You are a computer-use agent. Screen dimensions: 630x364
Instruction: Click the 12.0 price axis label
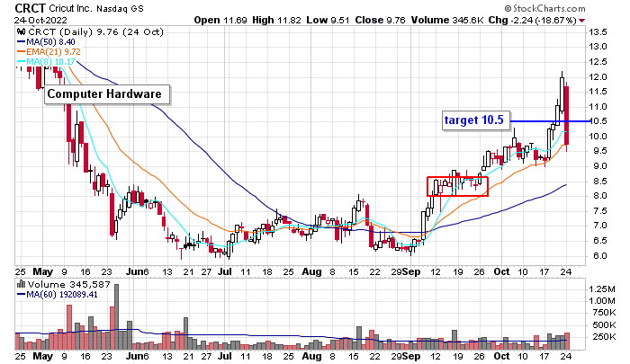(x=598, y=77)
